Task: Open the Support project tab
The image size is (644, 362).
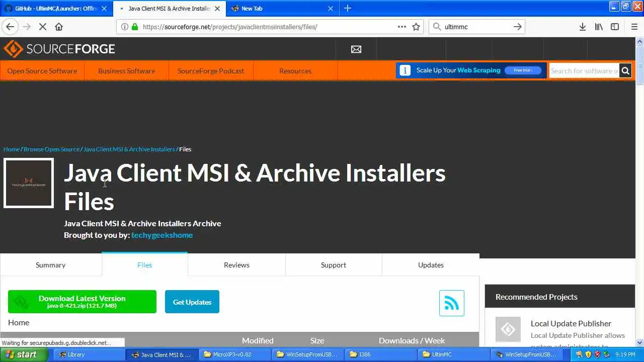Action: [x=334, y=265]
